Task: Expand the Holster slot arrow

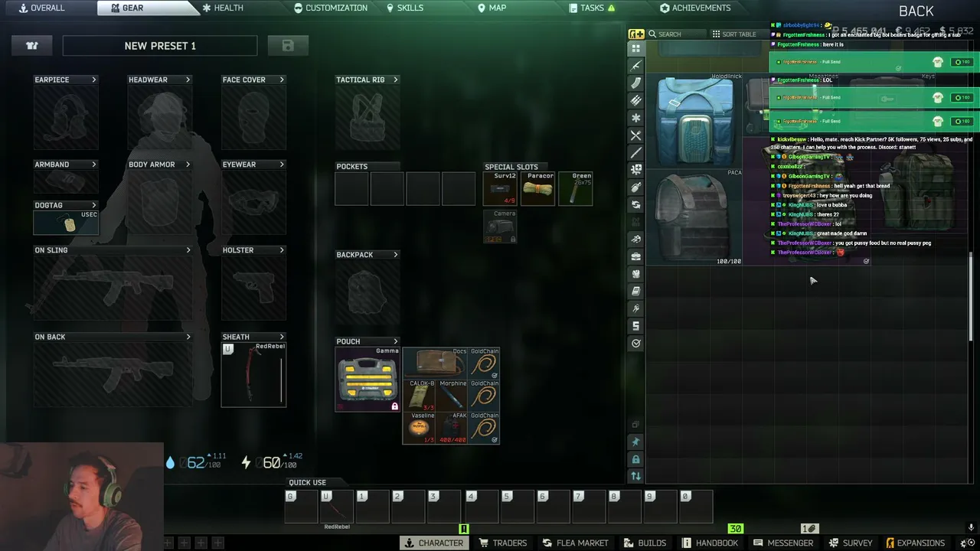Action: point(282,250)
